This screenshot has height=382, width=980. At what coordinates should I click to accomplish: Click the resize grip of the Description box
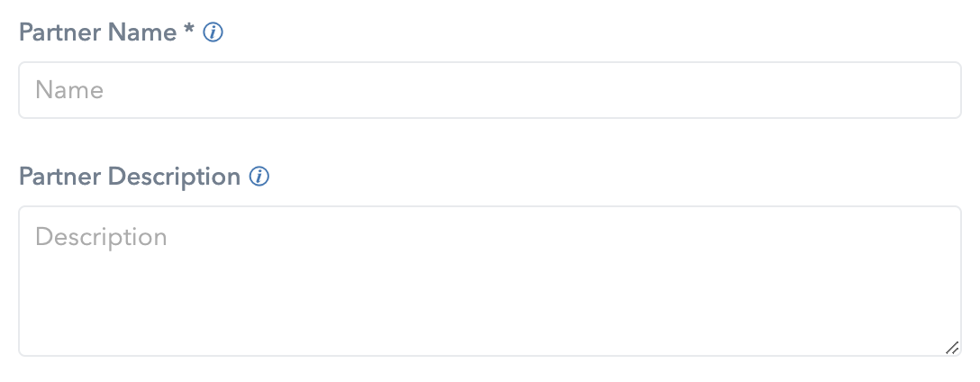coord(952,348)
